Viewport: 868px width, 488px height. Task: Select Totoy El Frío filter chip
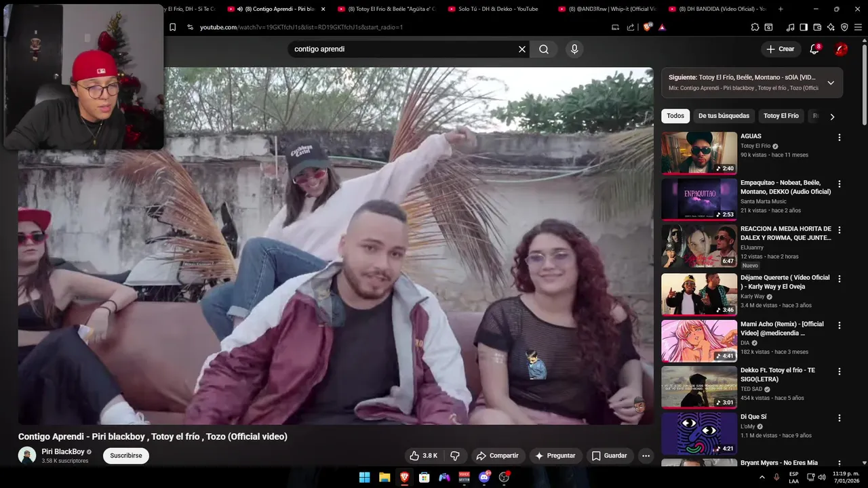781,116
